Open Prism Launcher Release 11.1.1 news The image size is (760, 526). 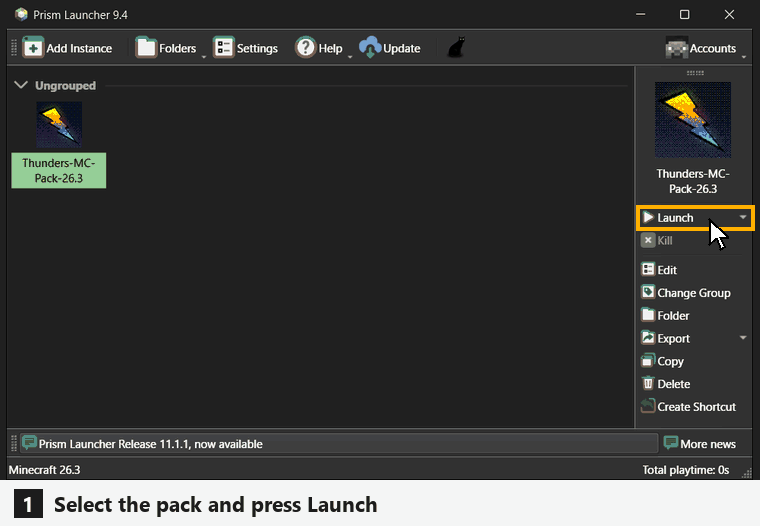[339, 444]
